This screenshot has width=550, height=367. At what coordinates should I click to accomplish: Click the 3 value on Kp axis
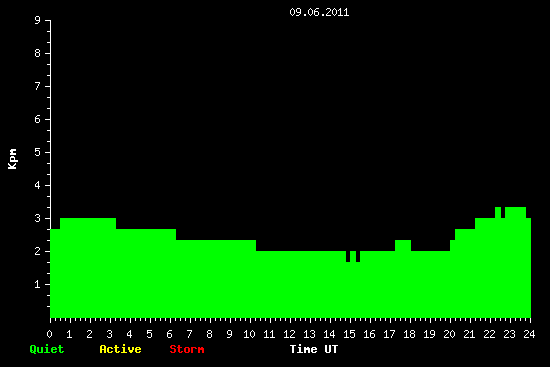38,218
